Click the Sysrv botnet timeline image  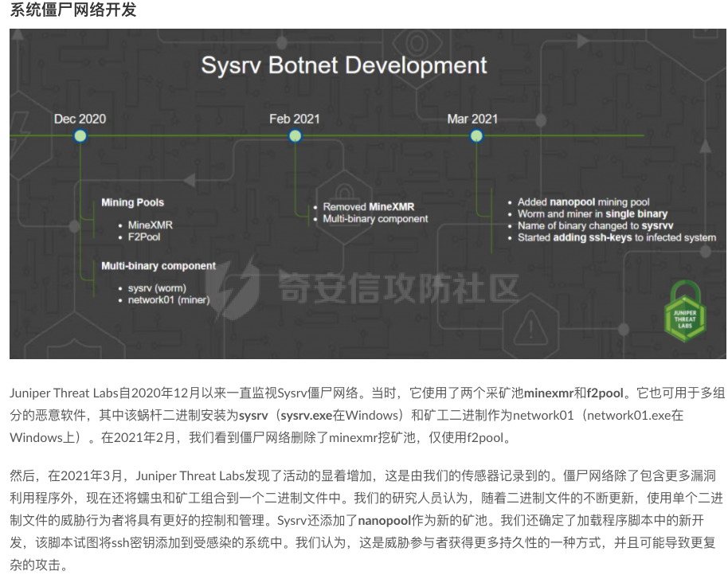368,194
